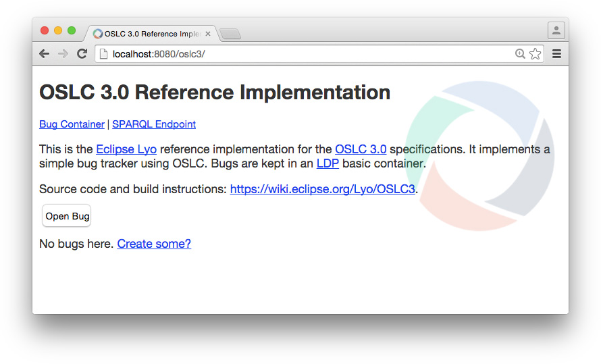Click the forward navigation arrow

point(63,53)
